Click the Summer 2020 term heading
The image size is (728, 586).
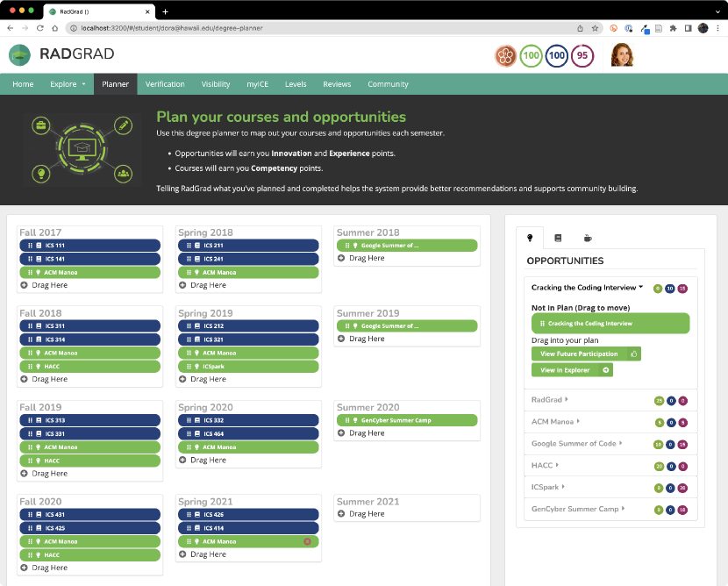point(368,407)
